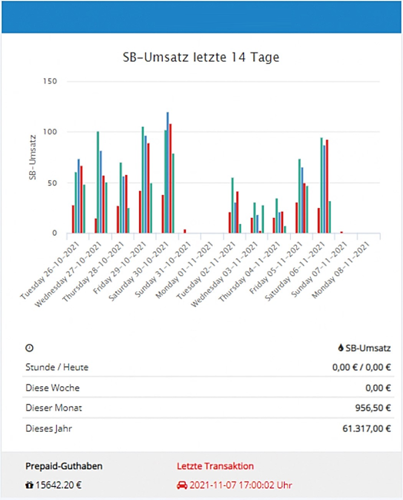
Task: Click the 'Friday 05-11-2021' axis label
Action: pyautogui.click(x=276, y=268)
